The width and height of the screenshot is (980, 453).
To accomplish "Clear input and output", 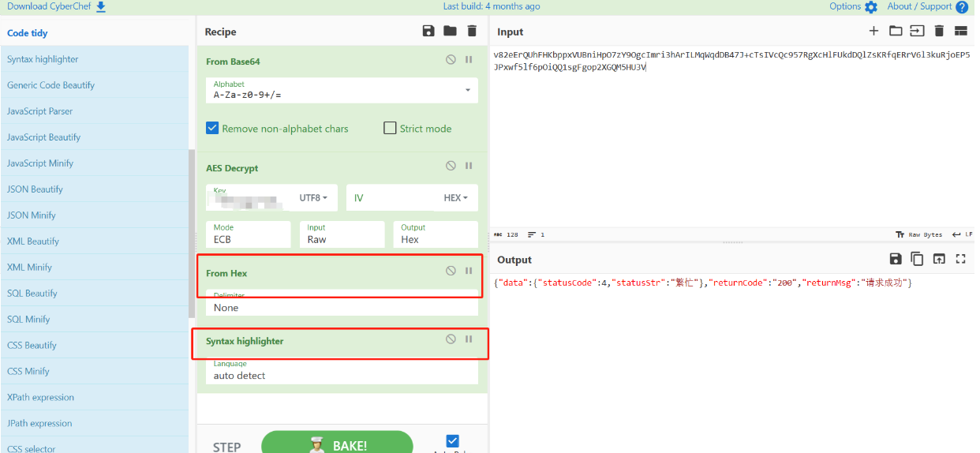I will (939, 31).
